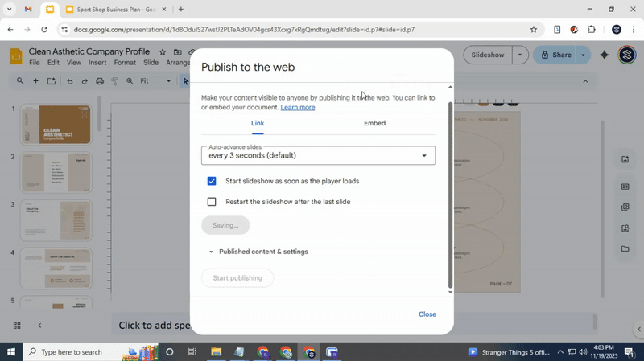
Task: Close the Publish to the web dialog
Action: click(x=427, y=314)
